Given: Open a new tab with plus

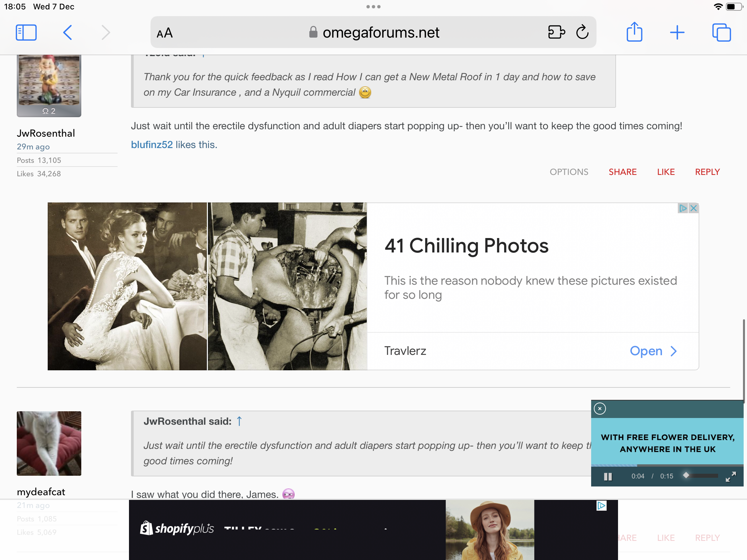Looking at the screenshot, I should (677, 33).
